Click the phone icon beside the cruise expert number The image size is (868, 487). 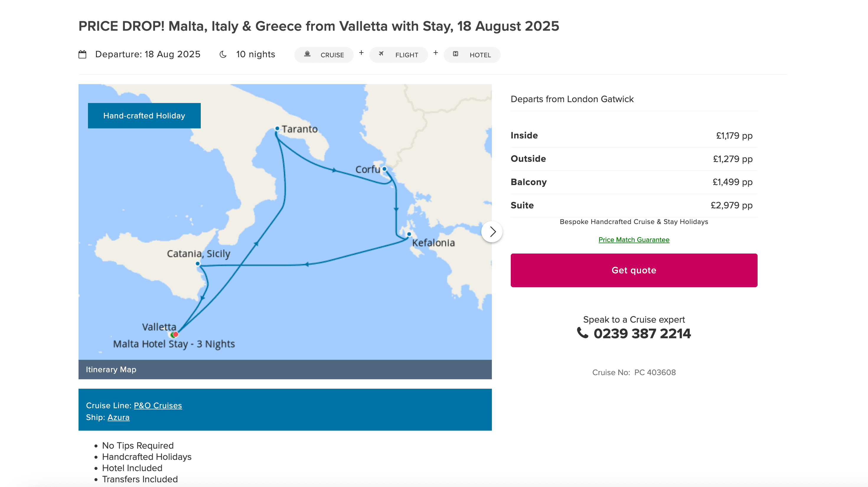point(583,333)
